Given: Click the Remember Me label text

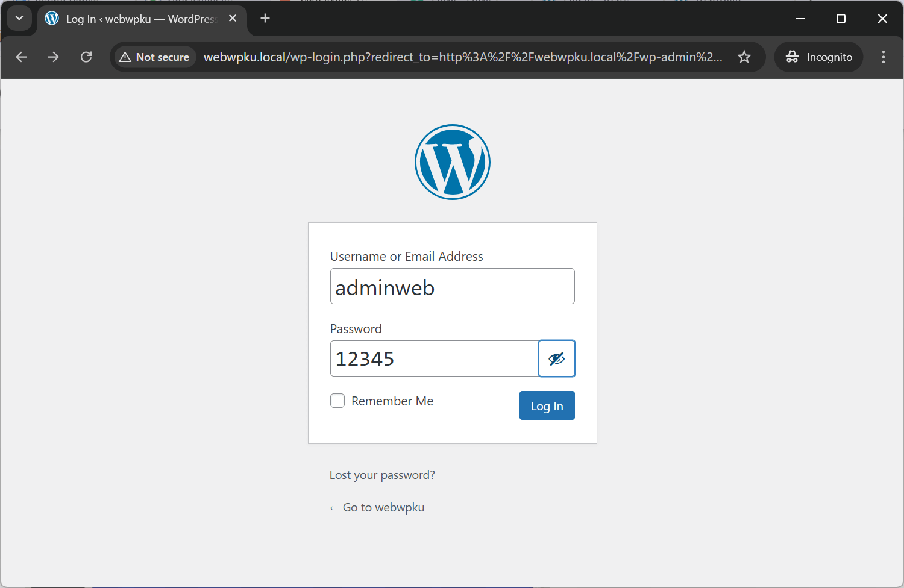Looking at the screenshot, I should (x=392, y=401).
